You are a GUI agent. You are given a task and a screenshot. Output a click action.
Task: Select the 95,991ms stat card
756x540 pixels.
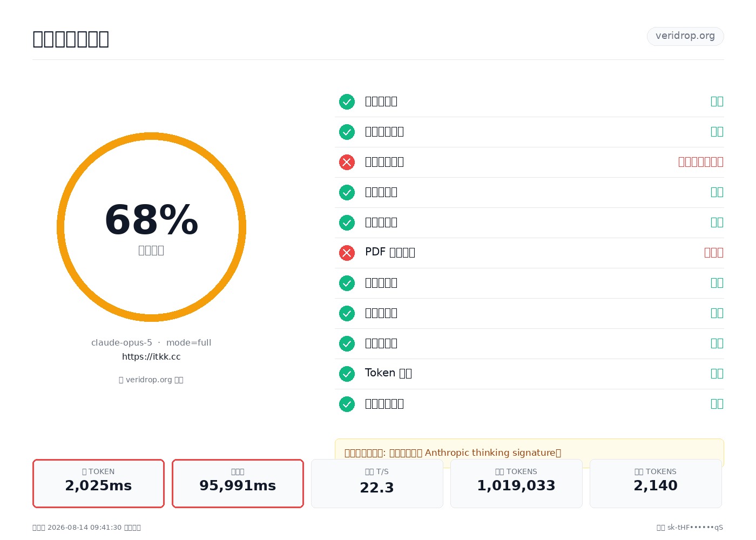point(238,483)
